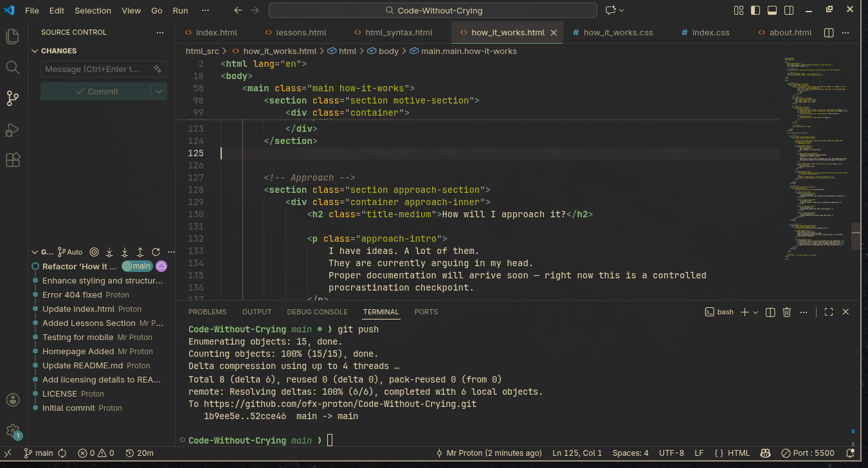Open the Extensions view
The image size is (868, 468).
coord(13,160)
